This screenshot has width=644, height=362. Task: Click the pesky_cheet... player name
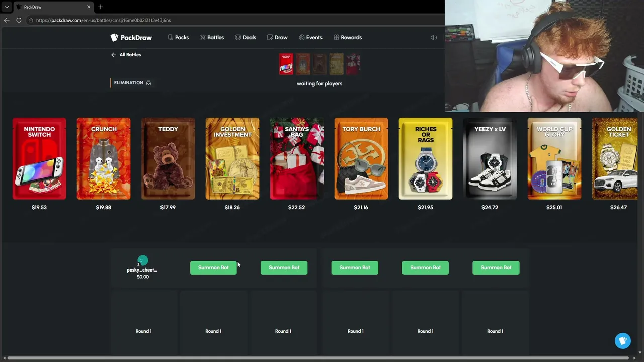pos(142,270)
